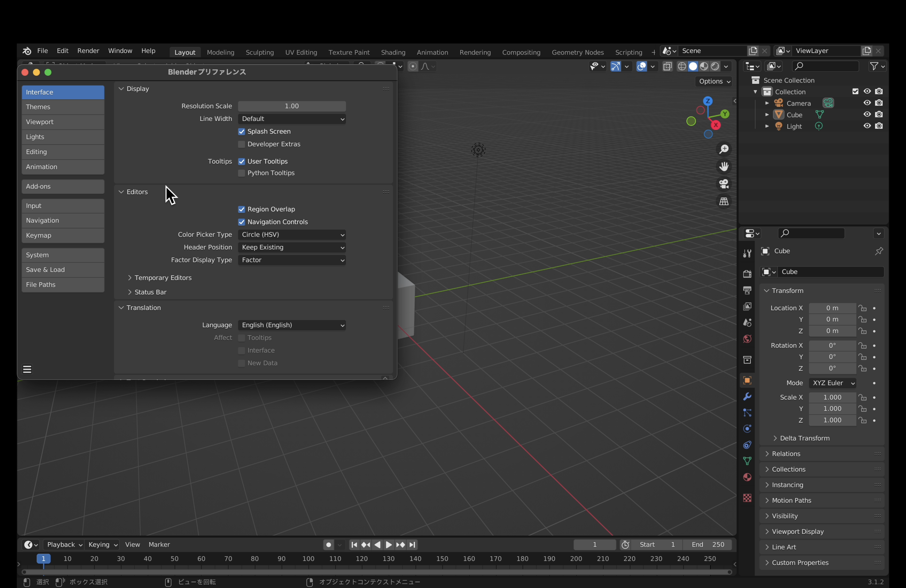Switch perspective/orthographic grid icon
Viewport: 906px width, 588px height.
(x=724, y=201)
